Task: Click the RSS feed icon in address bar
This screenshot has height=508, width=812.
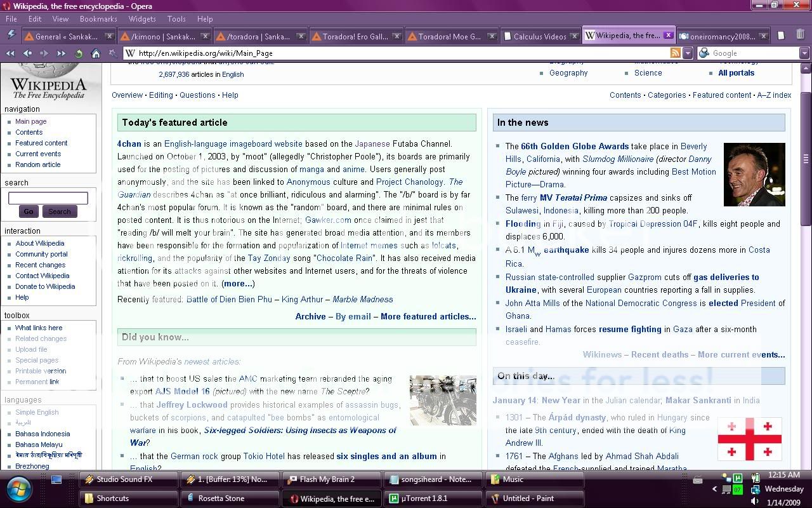Action: click(676, 53)
